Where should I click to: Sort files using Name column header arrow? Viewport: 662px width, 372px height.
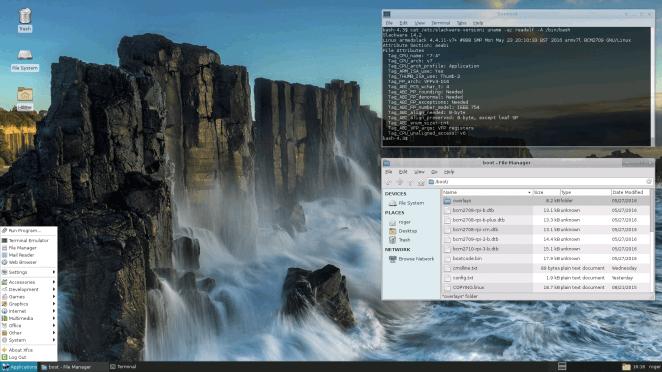pos(529,192)
